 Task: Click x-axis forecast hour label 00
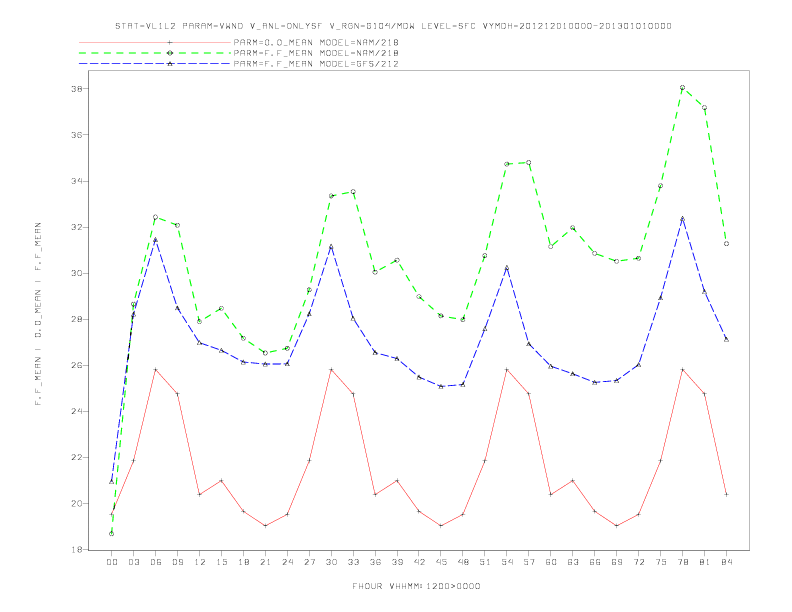[112, 562]
